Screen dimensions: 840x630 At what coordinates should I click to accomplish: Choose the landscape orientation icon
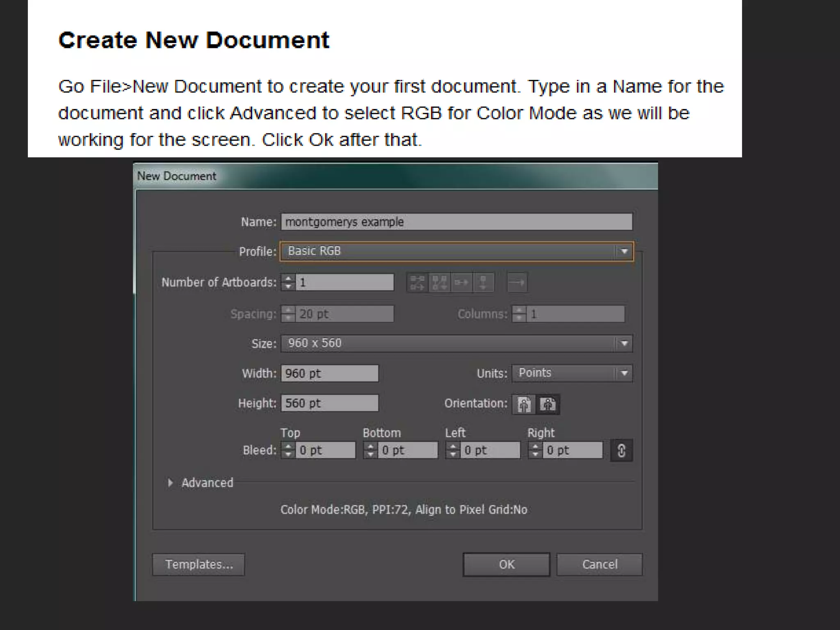point(548,404)
